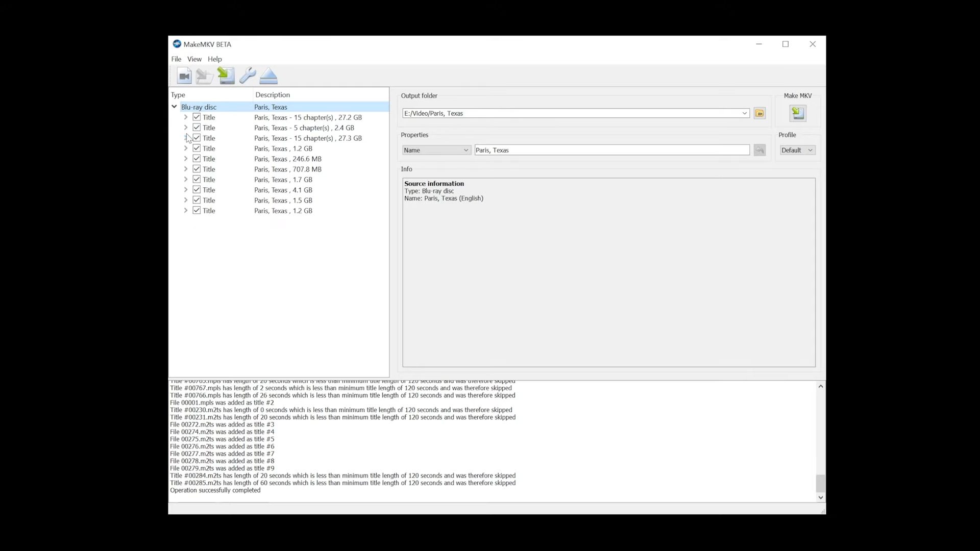Uncheck the 27.2 GB title checkbox

[x=197, y=117]
